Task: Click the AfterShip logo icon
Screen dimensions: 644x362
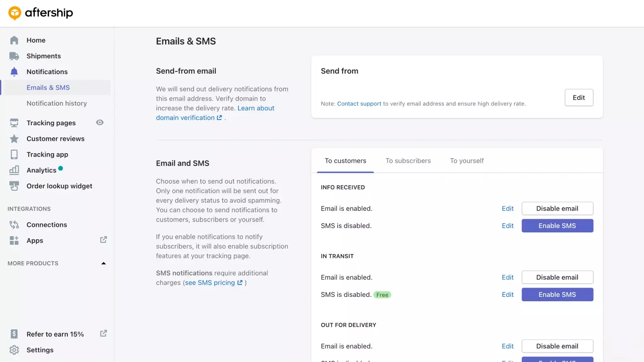Action: tap(14, 13)
